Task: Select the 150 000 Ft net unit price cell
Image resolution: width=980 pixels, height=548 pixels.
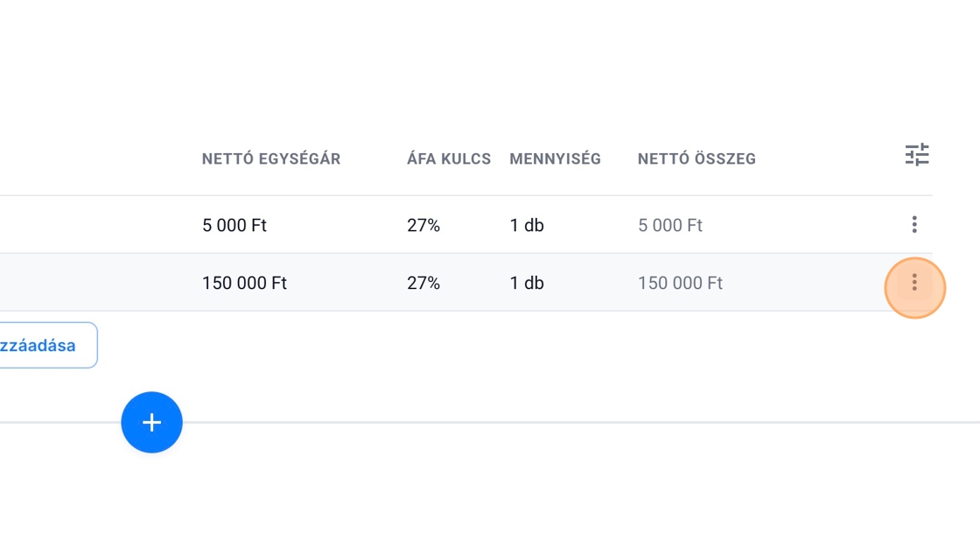Action: pyautogui.click(x=244, y=284)
